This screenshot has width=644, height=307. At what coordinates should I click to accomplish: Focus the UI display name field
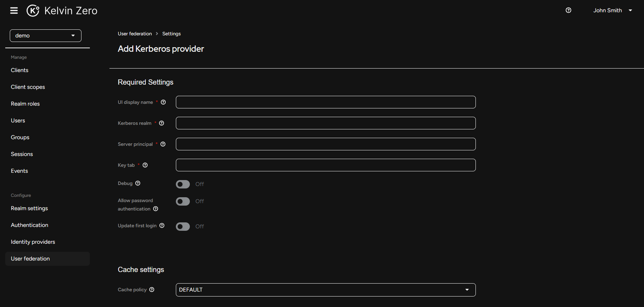325,102
